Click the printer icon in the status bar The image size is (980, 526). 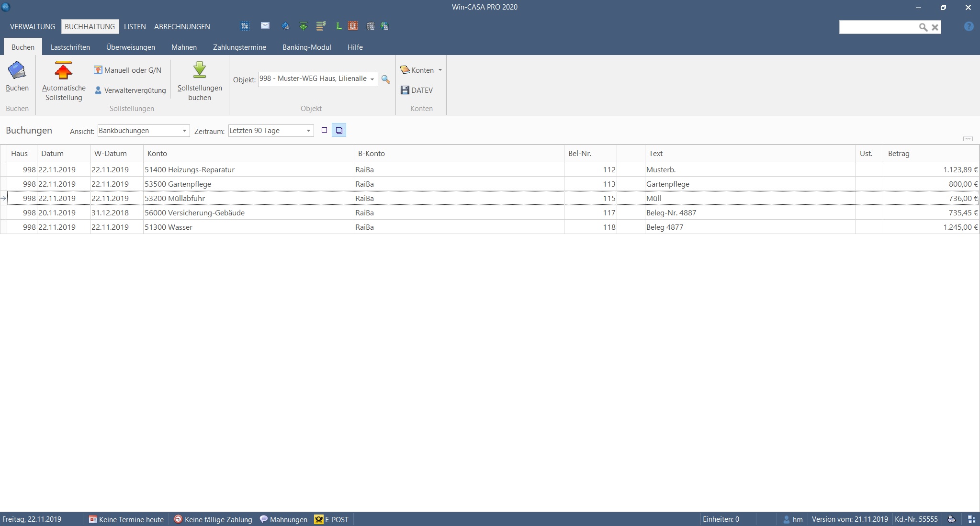[x=952, y=519]
